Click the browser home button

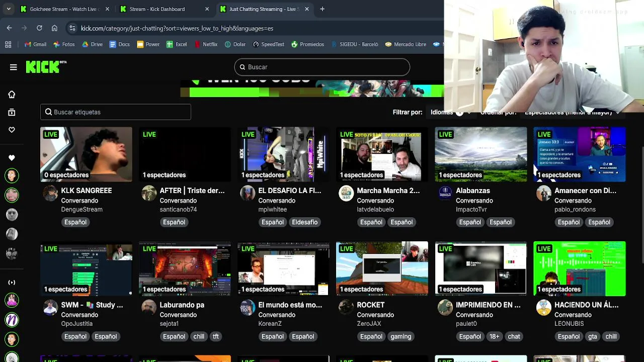(x=54, y=28)
